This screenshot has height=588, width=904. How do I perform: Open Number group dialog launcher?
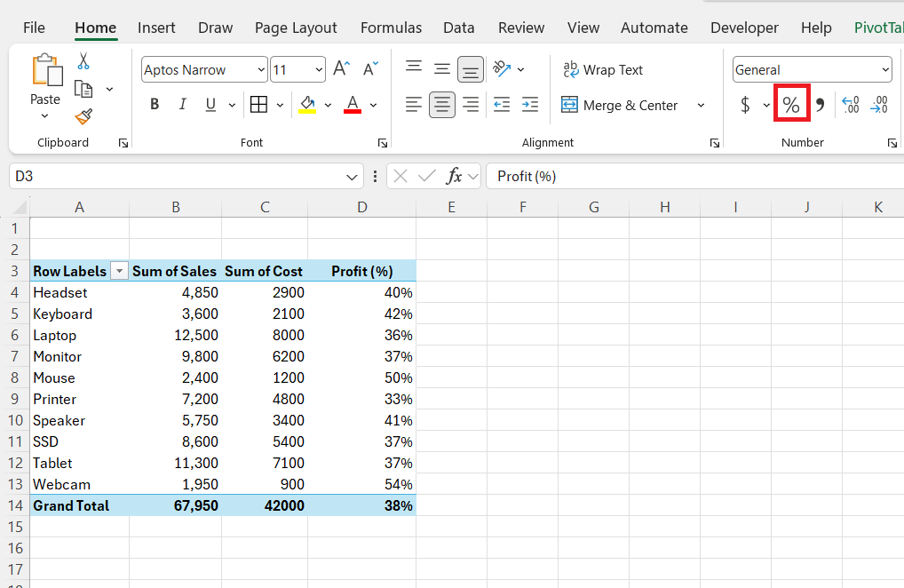[892, 143]
